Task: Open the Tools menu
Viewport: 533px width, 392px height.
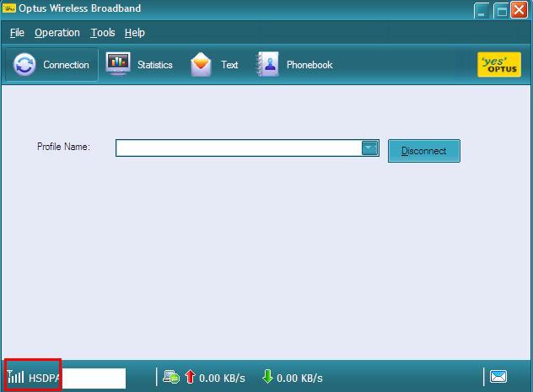Action: pyautogui.click(x=103, y=33)
